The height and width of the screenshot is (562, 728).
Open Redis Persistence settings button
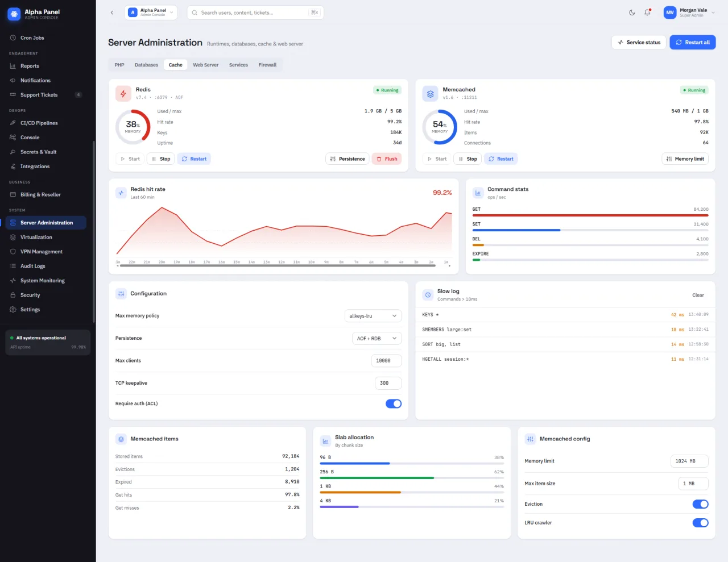[348, 159]
